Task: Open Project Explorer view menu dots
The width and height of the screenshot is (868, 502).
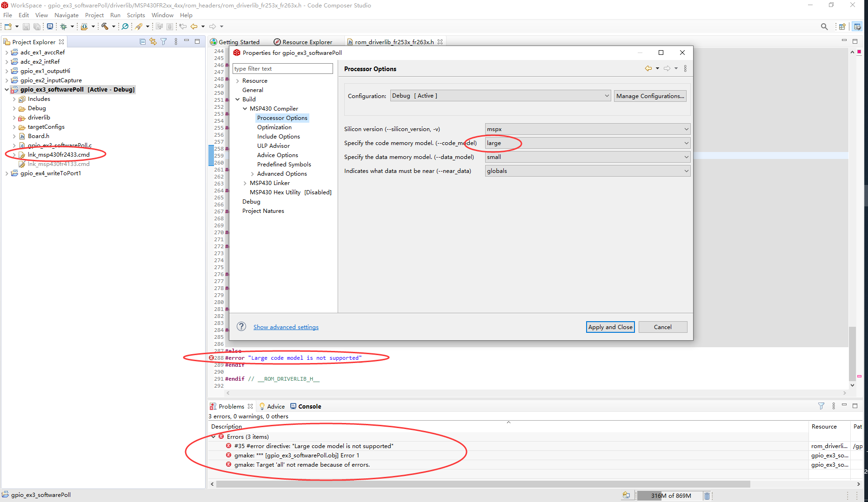Action: pos(176,42)
